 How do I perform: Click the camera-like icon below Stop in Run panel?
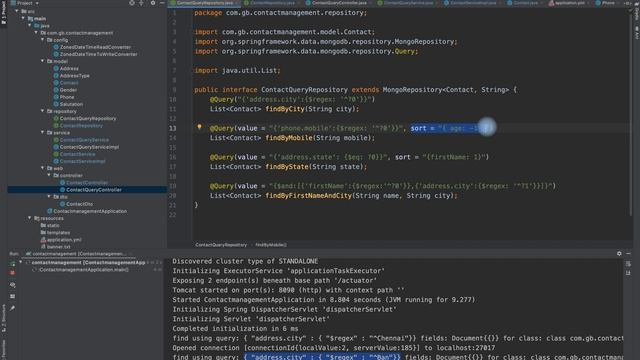pyautogui.click(x=13, y=285)
